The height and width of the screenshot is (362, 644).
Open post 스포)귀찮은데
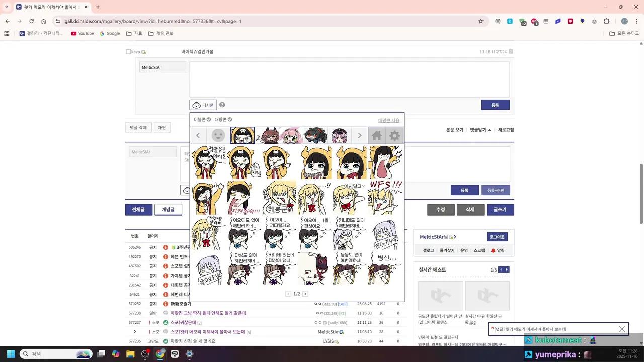pyautogui.click(x=183, y=322)
